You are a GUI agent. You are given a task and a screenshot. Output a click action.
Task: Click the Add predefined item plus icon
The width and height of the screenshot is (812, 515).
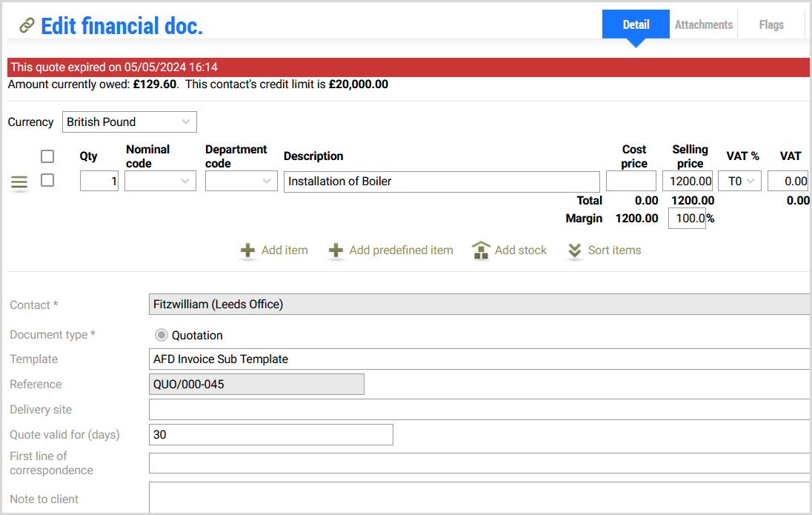(x=336, y=250)
